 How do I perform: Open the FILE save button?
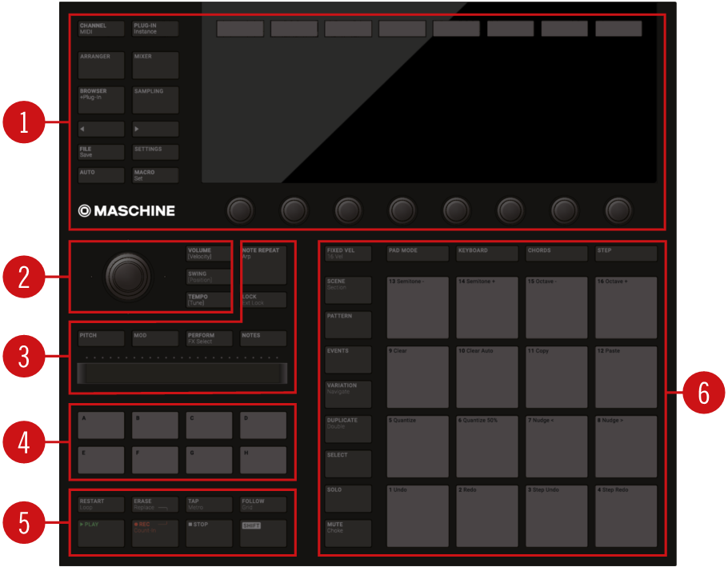coord(101,152)
